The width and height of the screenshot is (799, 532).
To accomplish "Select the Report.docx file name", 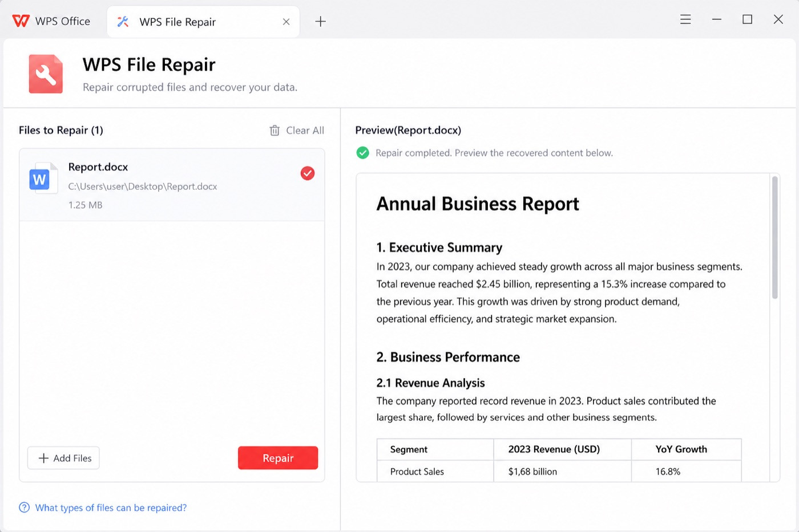I will tap(98, 167).
